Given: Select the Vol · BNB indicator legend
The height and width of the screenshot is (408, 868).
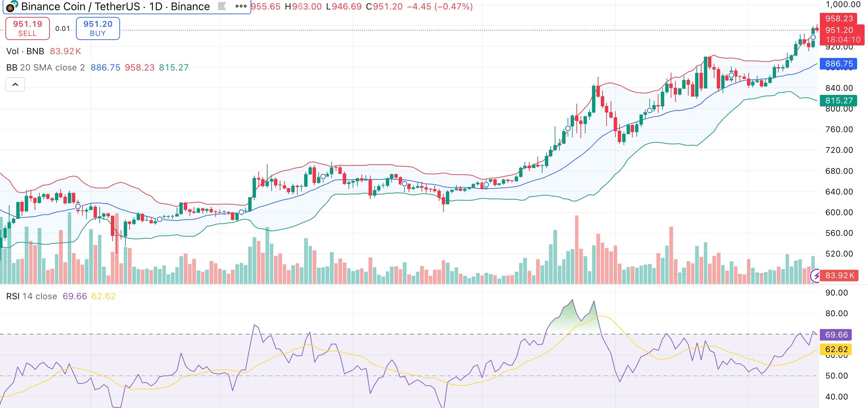Looking at the screenshot, I should [x=25, y=52].
